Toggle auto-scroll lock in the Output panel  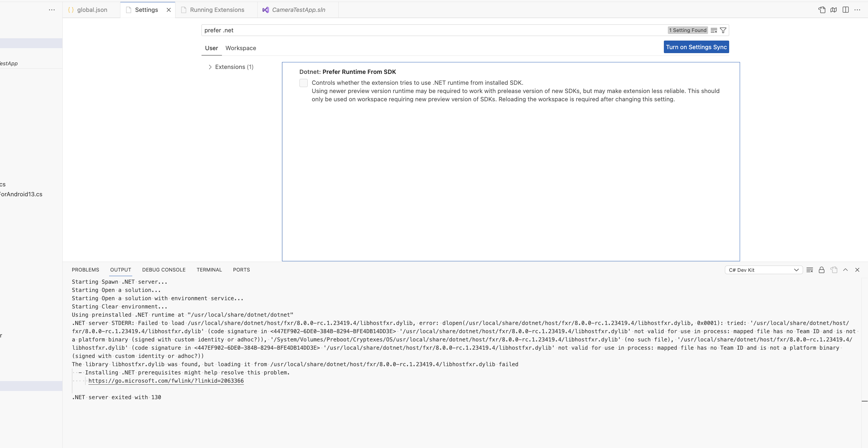tap(821, 270)
